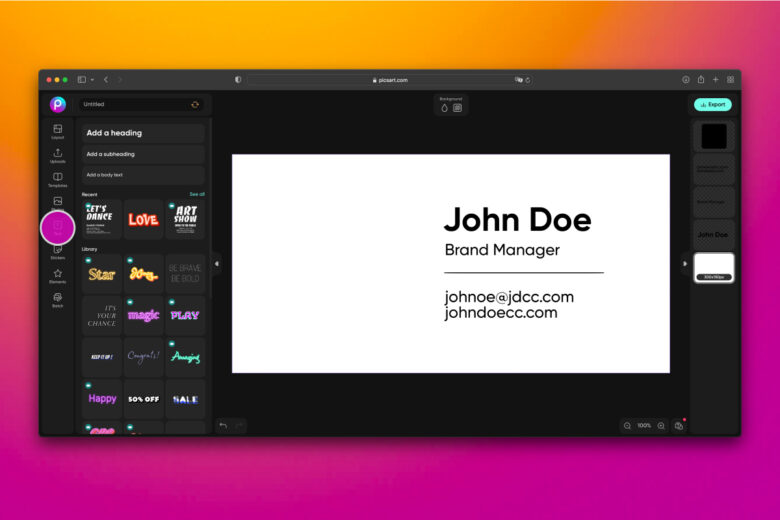The height and width of the screenshot is (520, 780).
Task: Open the Templates panel
Action: (x=58, y=180)
